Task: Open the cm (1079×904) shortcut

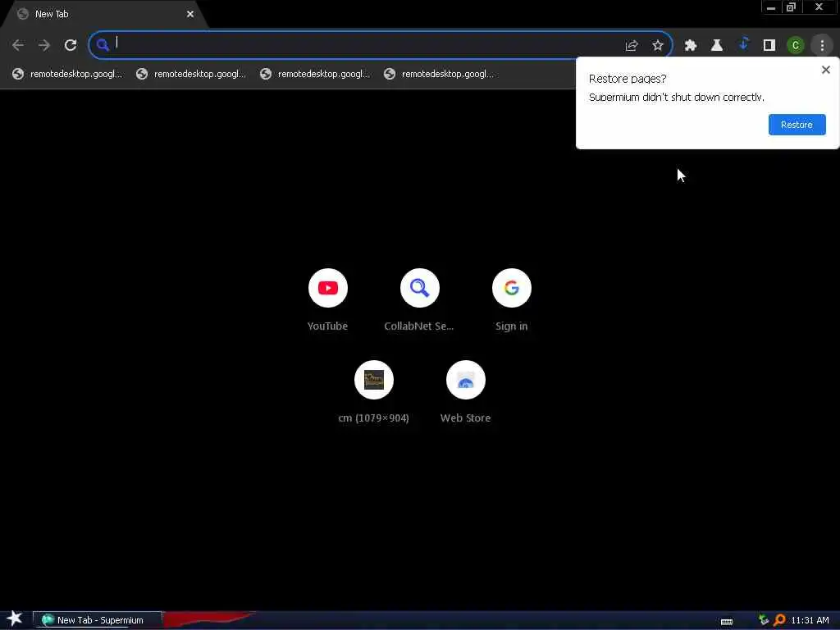Action: [374, 393]
